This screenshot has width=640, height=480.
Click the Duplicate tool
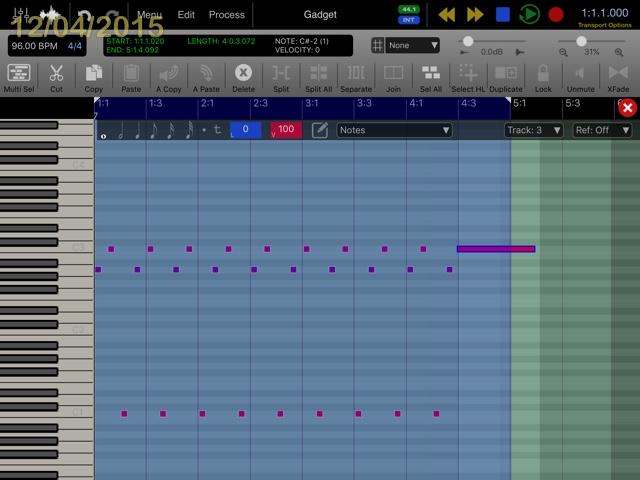point(506,78)
